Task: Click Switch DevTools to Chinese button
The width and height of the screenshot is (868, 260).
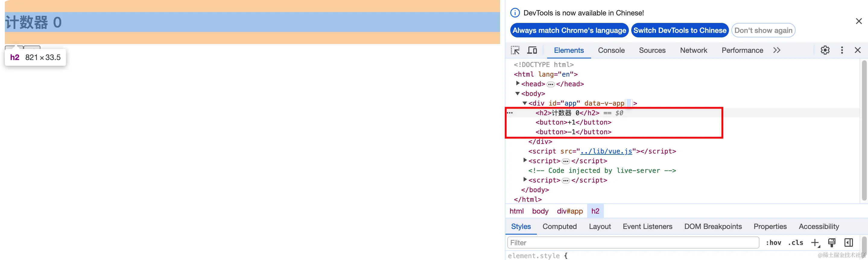Action: pyautogui.click(x=680, y=30)
